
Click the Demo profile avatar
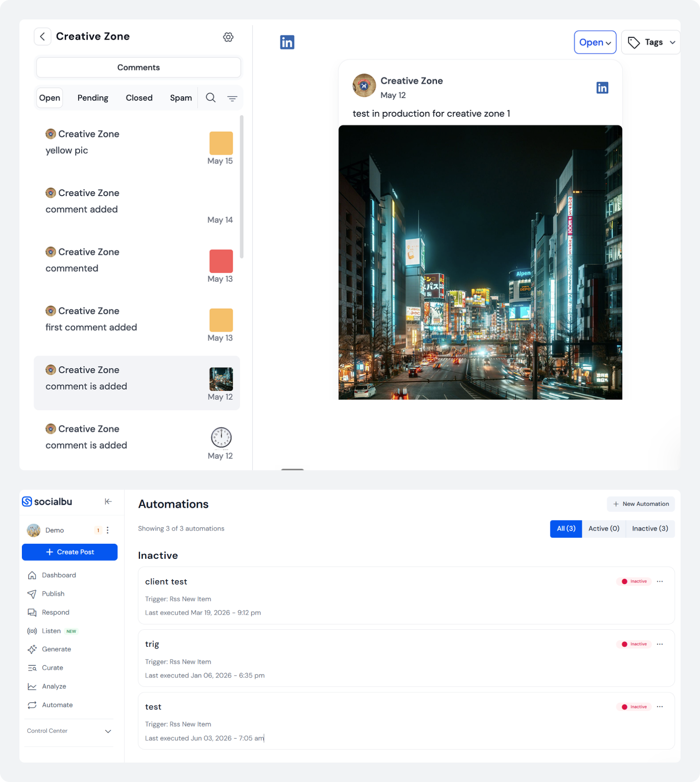point(34,530)
